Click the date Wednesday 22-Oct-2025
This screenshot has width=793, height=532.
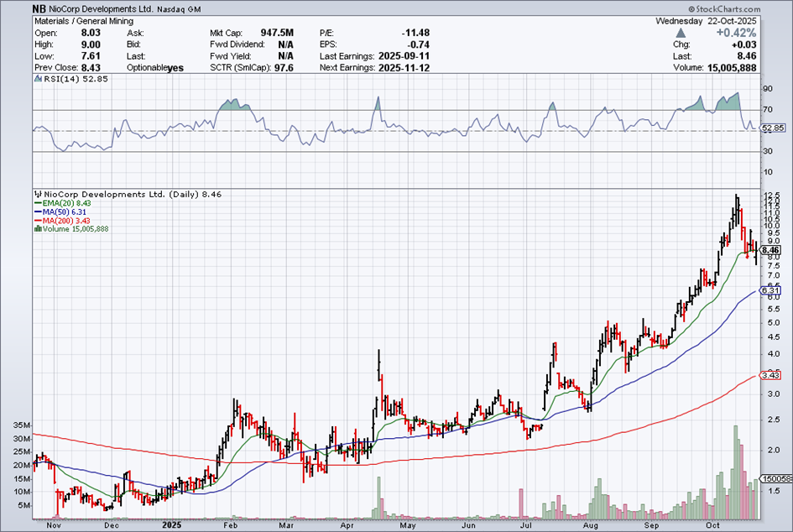click(x=706, y=21)
